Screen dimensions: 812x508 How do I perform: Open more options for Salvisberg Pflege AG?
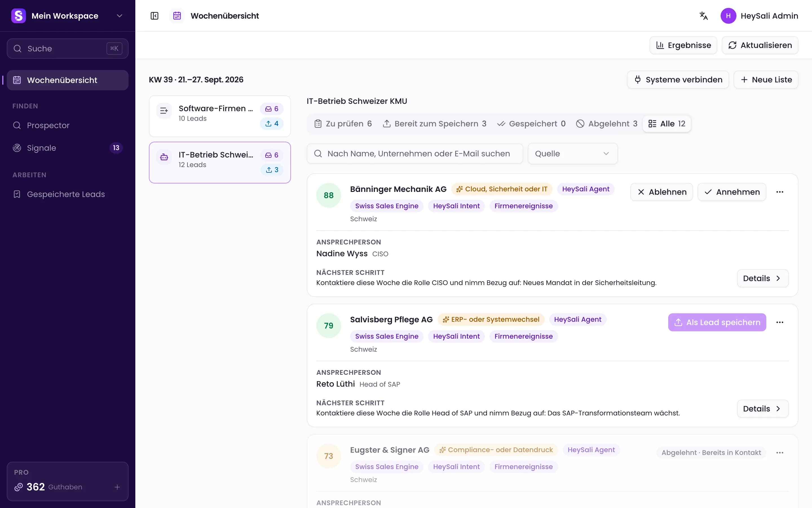780,322
